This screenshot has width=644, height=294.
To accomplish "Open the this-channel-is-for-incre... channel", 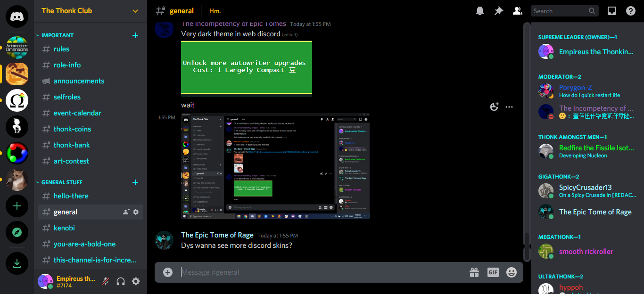I will click(x=91, y=260).
